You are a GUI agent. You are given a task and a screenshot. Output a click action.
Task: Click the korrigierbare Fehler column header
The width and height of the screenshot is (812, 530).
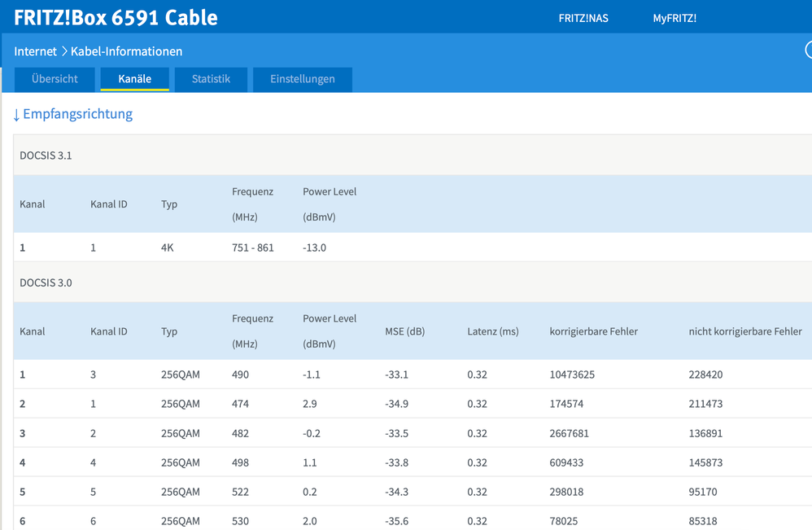(x=593, y=331)
